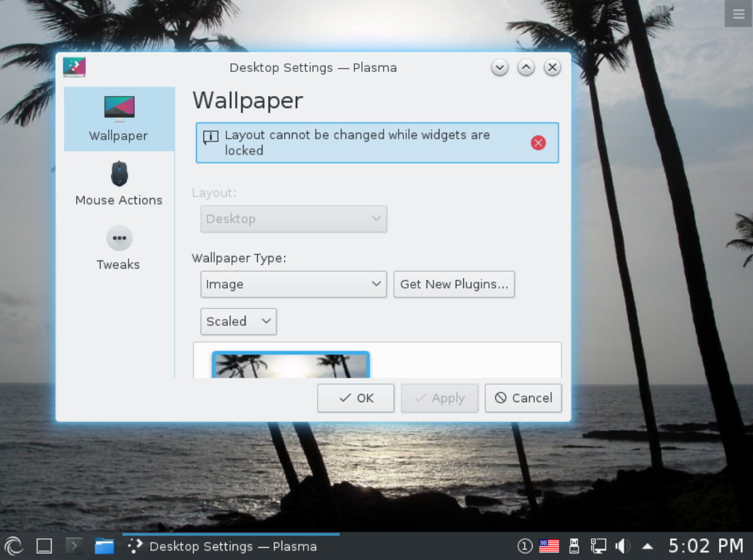
Task: Click the Get New Plugins button
Action: tap(454, 284)
